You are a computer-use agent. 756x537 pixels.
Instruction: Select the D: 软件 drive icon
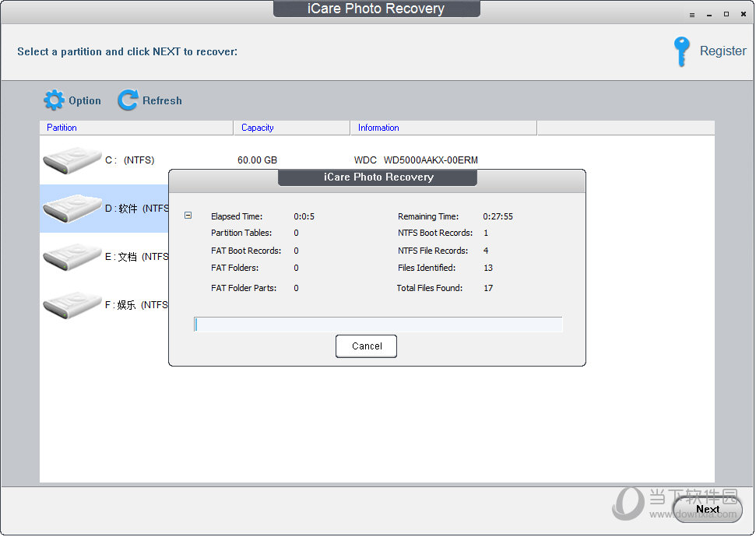tap(72, 209)
